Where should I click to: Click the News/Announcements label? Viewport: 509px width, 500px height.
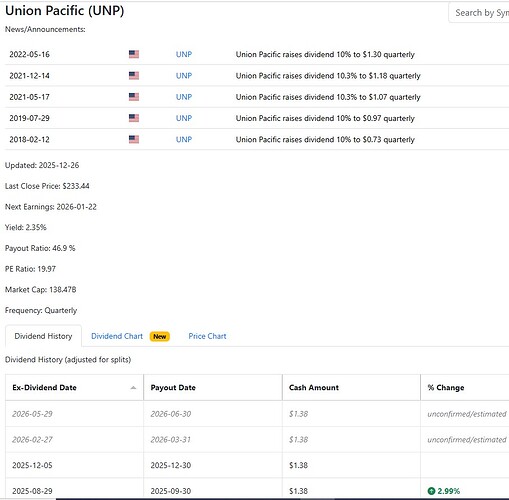pyautogui.click(x=45, y=29)
